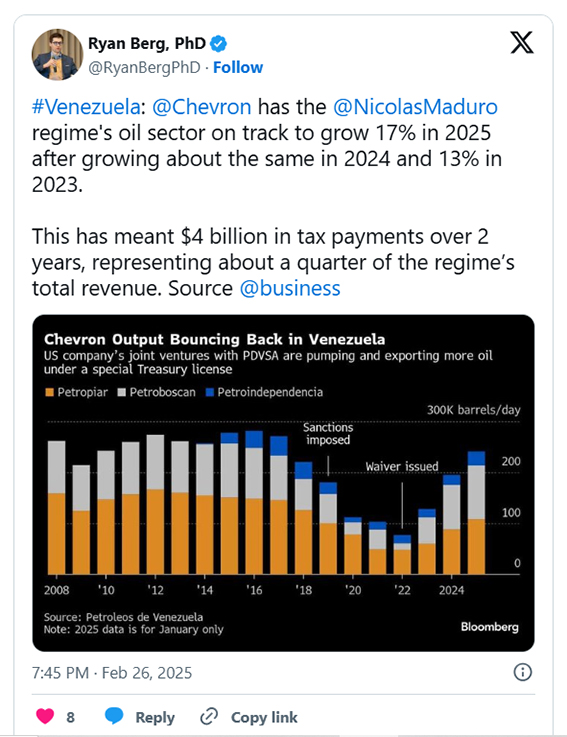Click the @RyanBergPhD handle
The width and height of the screenshot is (567, 737).
click(x=144, y=68)
